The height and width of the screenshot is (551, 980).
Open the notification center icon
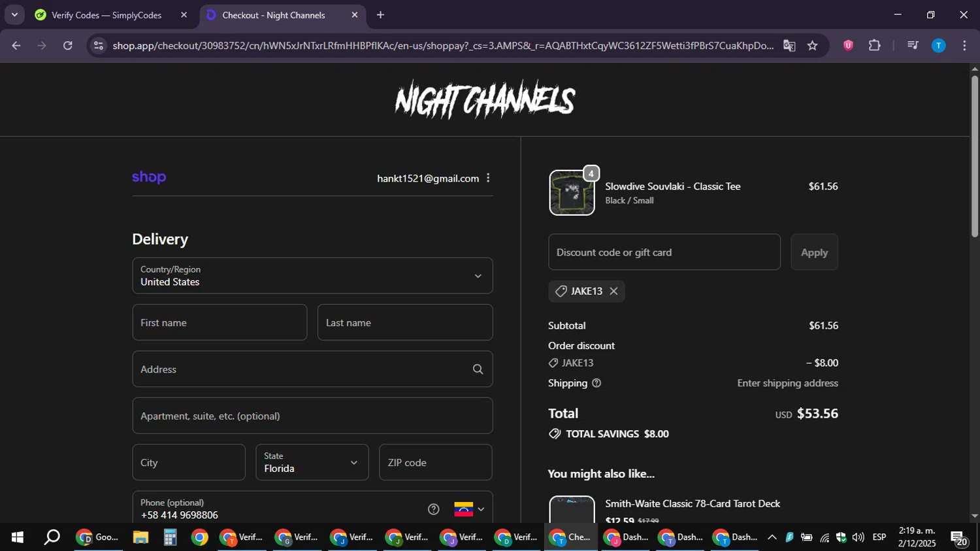(959, 538)
